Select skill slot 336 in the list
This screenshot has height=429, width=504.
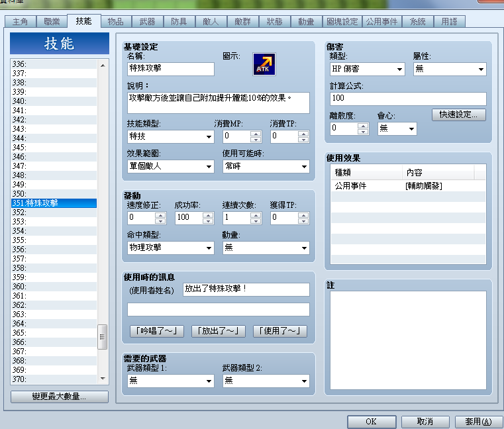(54, 64)
